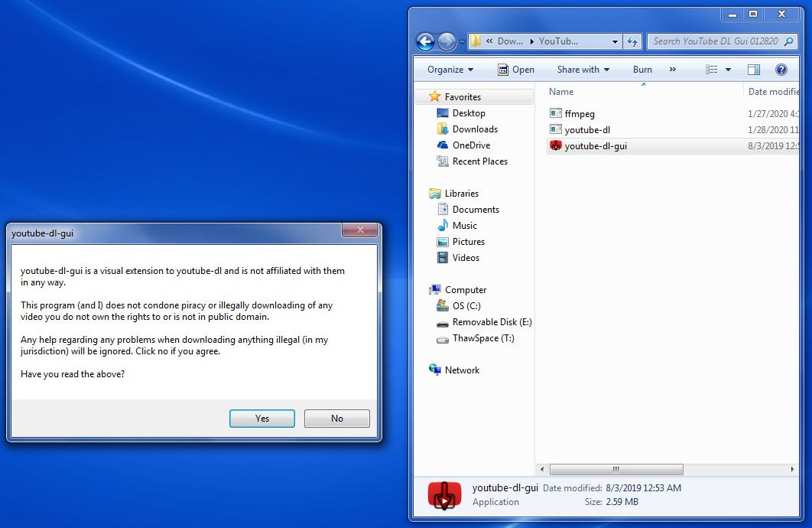The image size is (812, 528).
Task: Open Desktop in Favorites
Action: click(469, 113)
